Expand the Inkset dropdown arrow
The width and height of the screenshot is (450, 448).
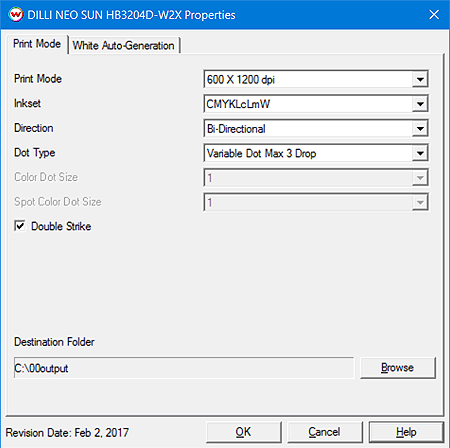pos(420,104)
